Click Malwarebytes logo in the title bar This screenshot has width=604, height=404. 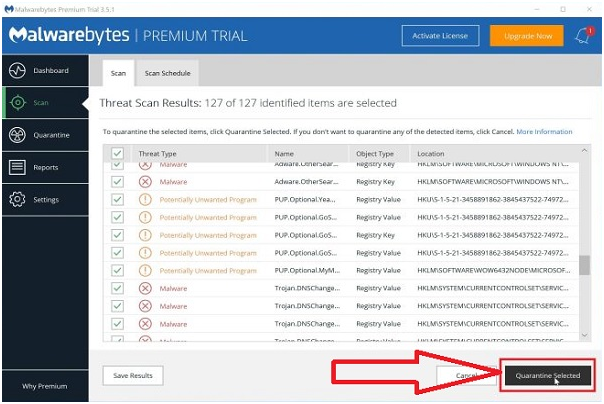(x=8, y=9)
